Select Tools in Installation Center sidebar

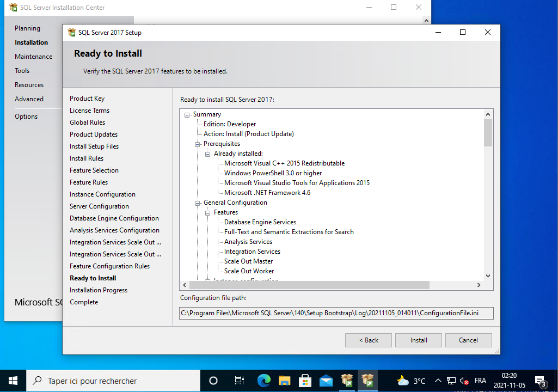[22, 71]
